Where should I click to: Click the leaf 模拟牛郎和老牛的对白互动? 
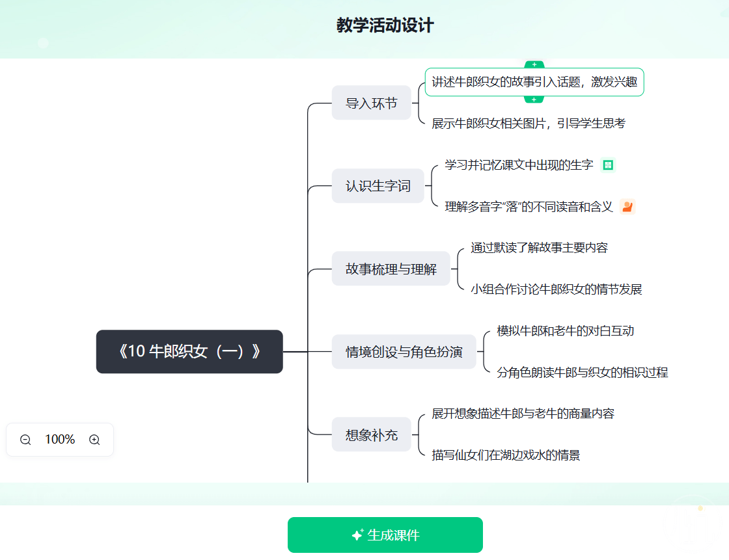pyautogui.click(x=566, y=331)
